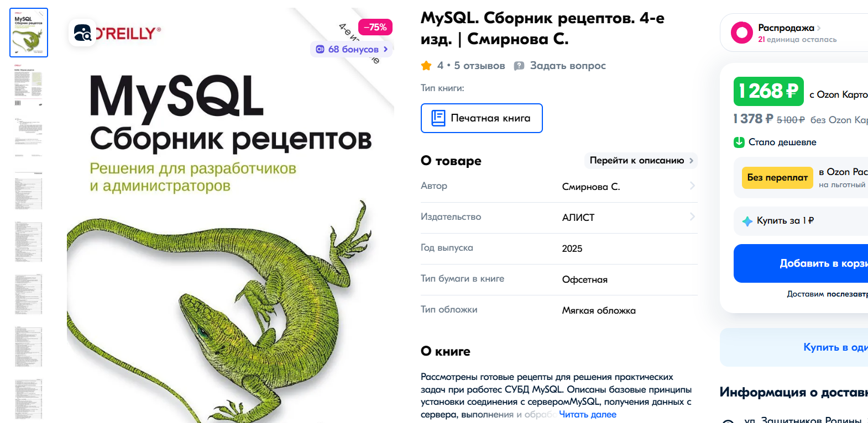The width and height of the screenshot is (868, 423).
Task: Click the bonus coin icon on the 68 бонусов badge
Action: (x=320, y=49)
